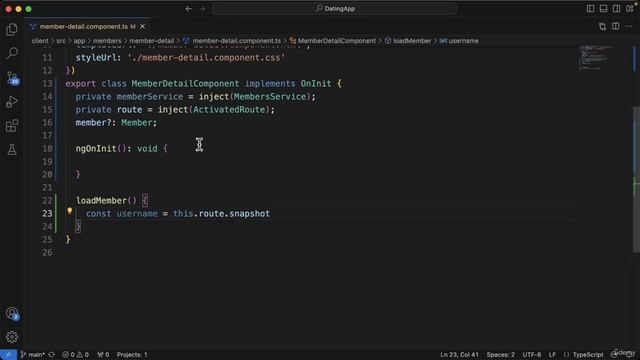
Task: Click line number 19 in the gutter
Action: 47,162
